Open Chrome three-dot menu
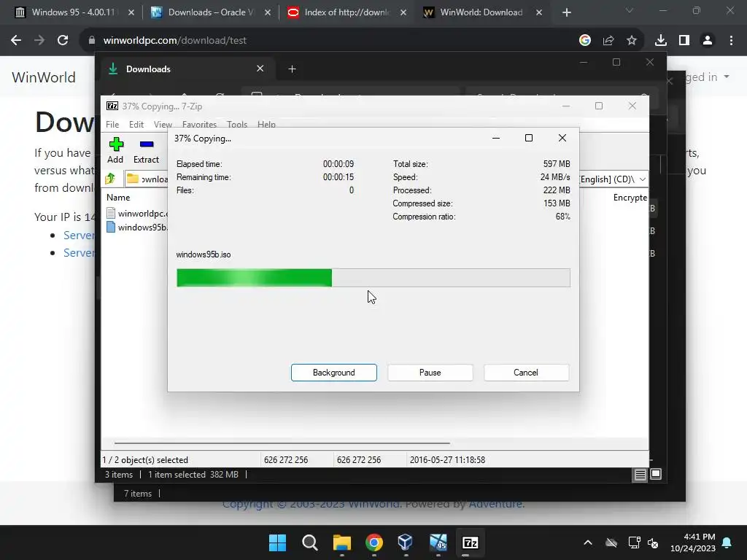The height and width of the screenshot is (560, 747). [731, 41]
